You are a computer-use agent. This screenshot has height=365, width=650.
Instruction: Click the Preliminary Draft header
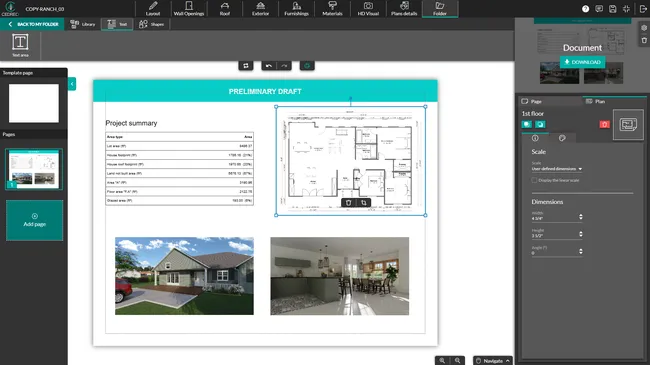[x=265, y=91]
